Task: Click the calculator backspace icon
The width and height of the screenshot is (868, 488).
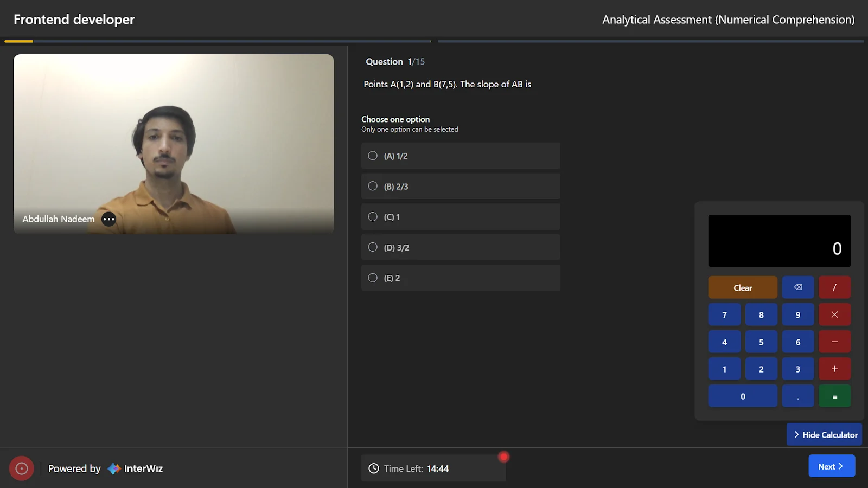Action: point(798,287)
